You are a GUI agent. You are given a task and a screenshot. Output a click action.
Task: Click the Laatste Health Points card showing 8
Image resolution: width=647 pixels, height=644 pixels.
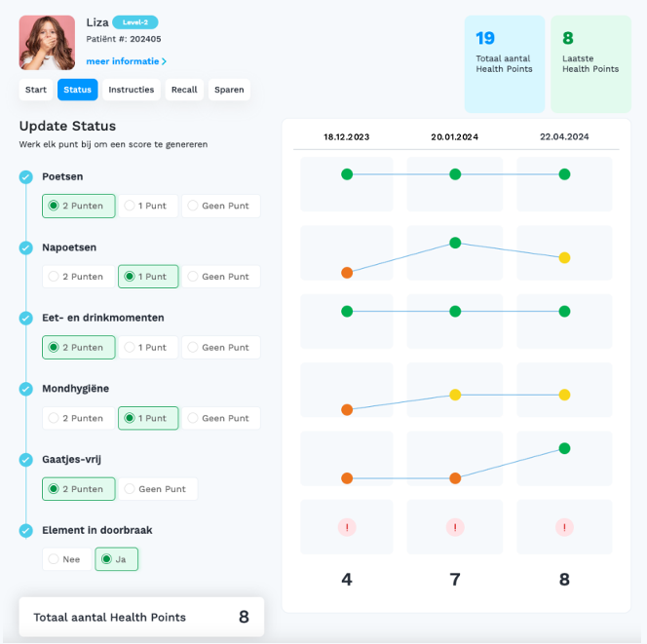[x=590, y=64]
